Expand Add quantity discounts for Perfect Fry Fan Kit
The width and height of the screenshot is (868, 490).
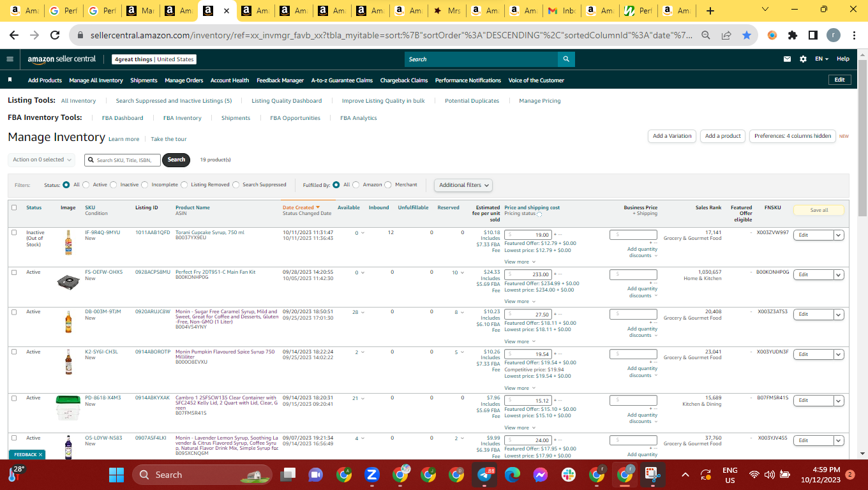641,292
